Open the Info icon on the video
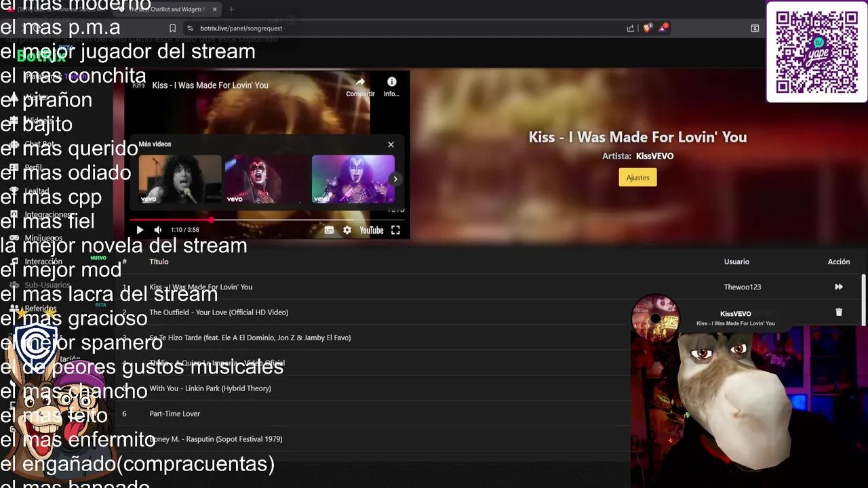Image resolution: width=868 pixels, height=488 pixels. pyautogui.click(x=391, y=87)
